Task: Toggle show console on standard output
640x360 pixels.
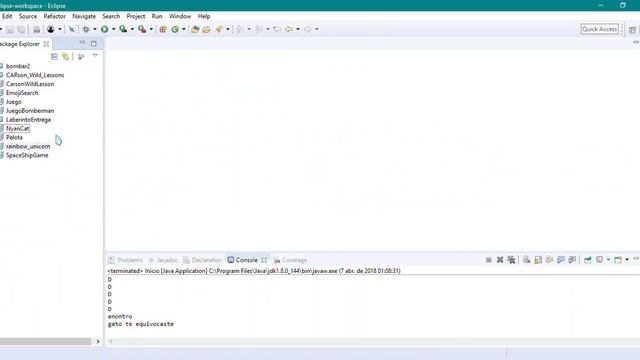Action: [x=561, y=260]
